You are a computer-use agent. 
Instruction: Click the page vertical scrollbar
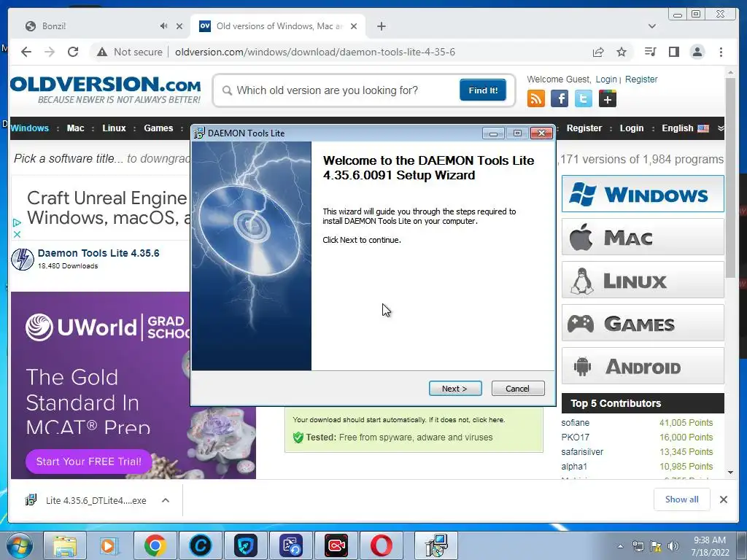click(730, 179)
